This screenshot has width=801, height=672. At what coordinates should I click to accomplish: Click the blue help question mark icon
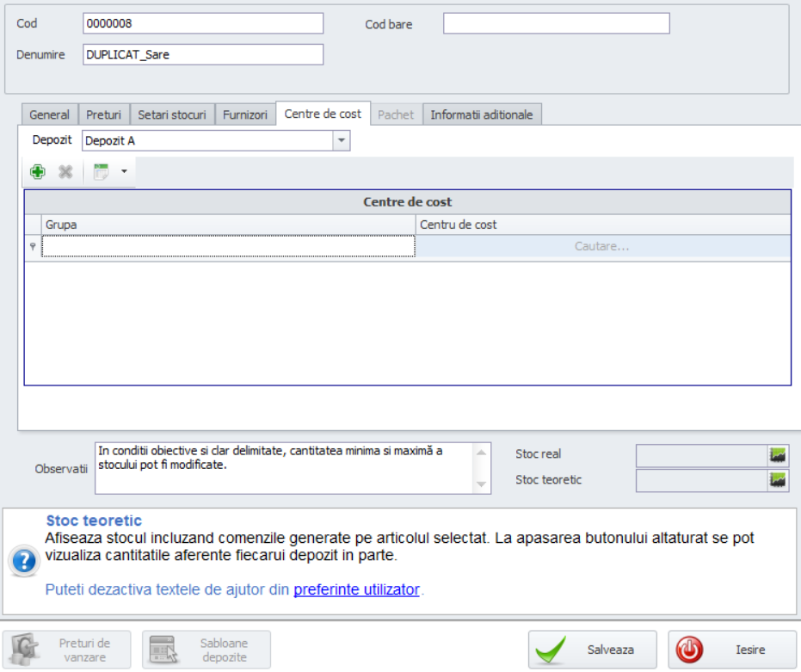pyautogui.click(x=24, y=562)
